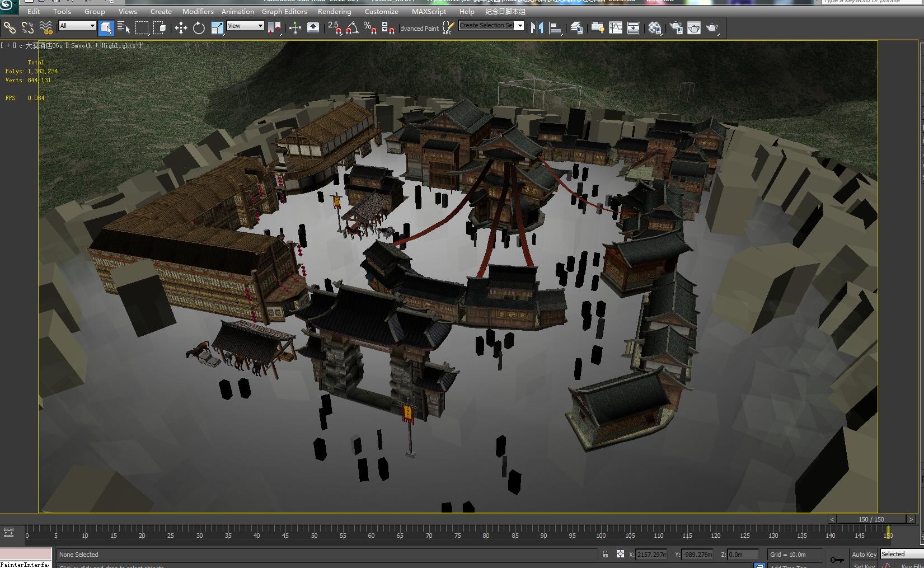The width and height of the screenshot is (924, 568).
Task: Open the MAXScript menu
Action: [429, 11]
